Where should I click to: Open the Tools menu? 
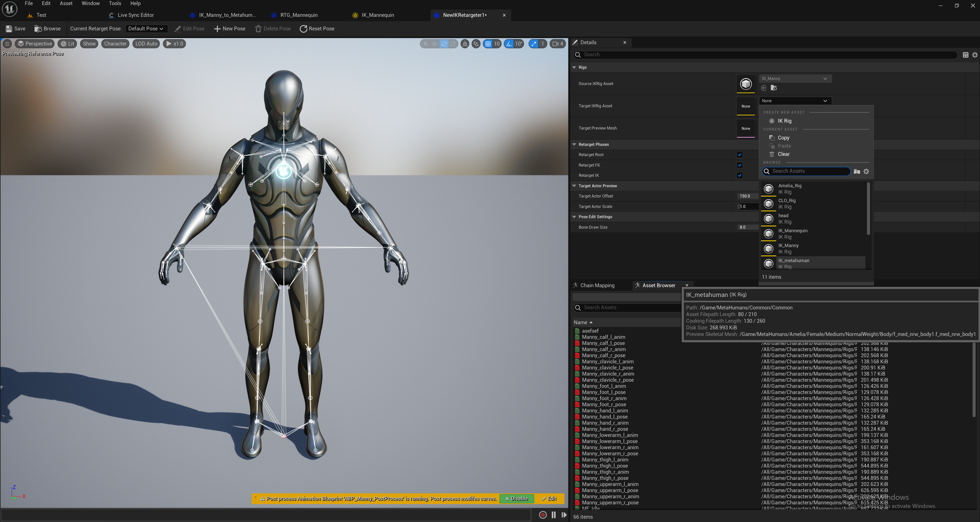tap(115, 3)
